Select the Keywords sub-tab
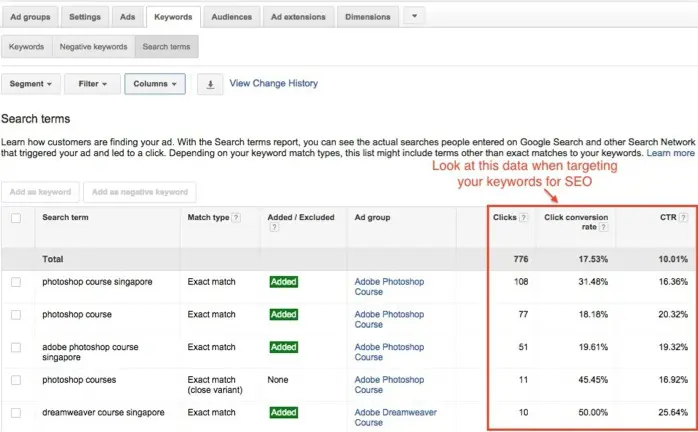The height and width of the screenshot is (432, 698). click(27, 47)
